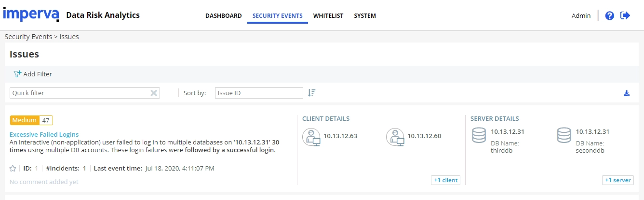Click the help question mark icon

[609, 15]
